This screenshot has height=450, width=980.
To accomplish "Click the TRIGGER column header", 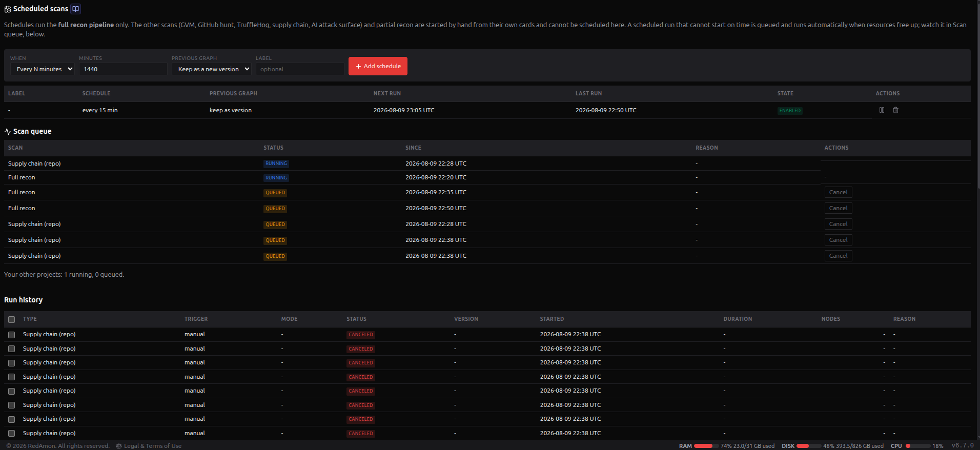I will [196, 319].
